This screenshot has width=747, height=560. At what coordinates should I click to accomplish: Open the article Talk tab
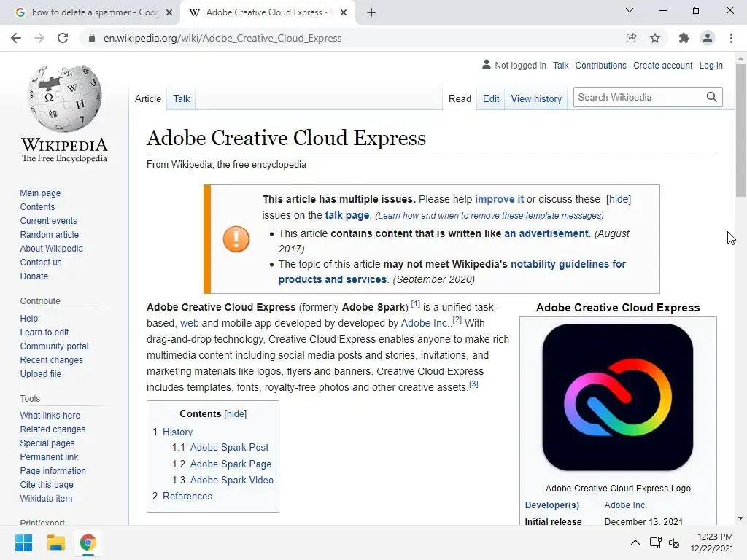tap(182, 98)
